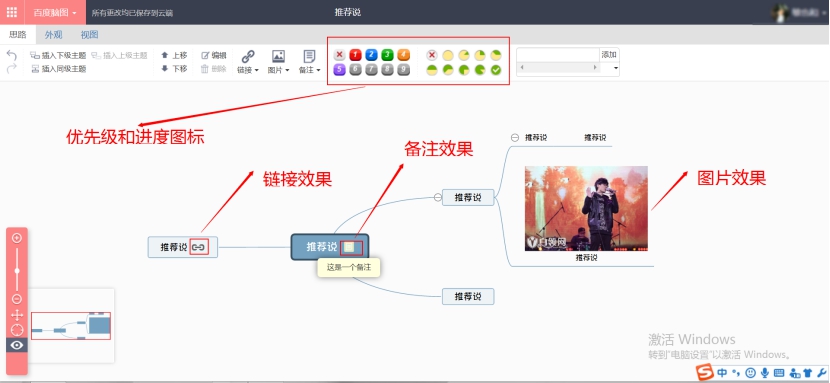Screen dimensions: 830x383
Task: Click the tag name input field
Action: pyautogui.click(x=558, y=54)
